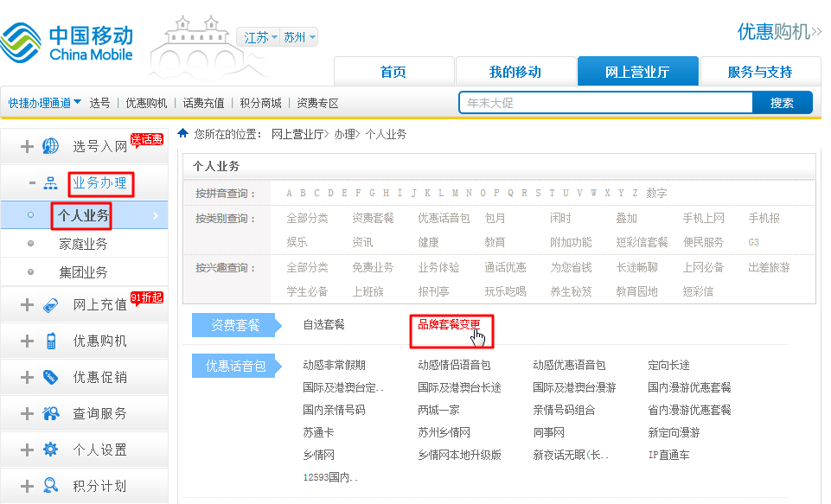Screen dimensions: 831x504
Task: Expand 个人设置 with its plus sign
Action: tap(27, 450)
